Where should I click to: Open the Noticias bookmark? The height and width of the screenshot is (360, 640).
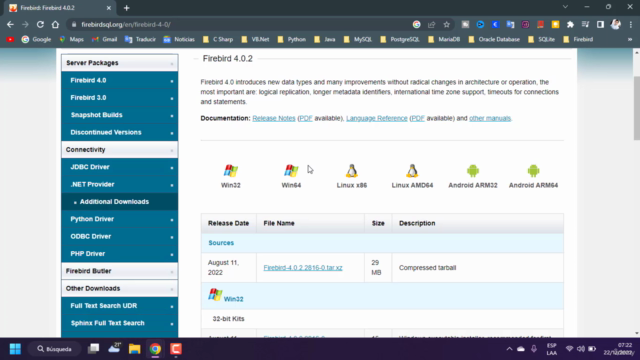point(179,39)
